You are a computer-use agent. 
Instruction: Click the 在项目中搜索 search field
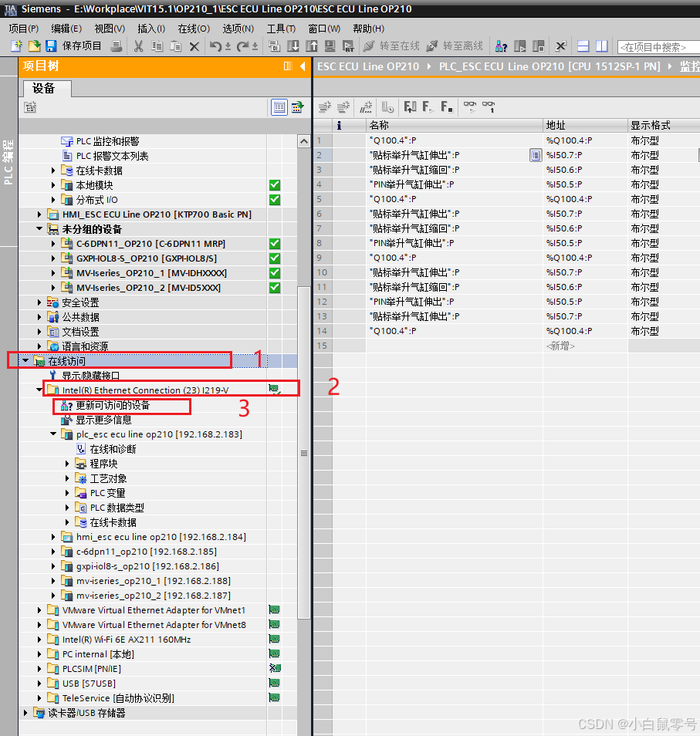658,47
